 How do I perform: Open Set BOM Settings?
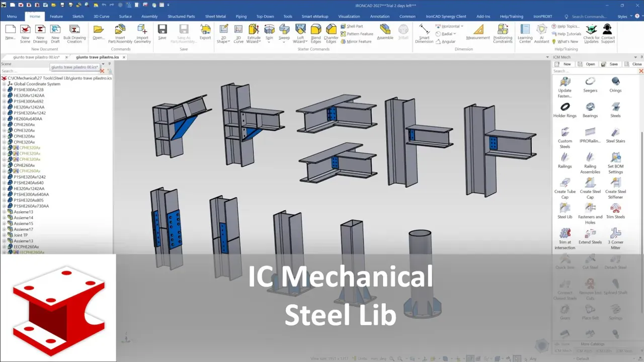point(615,163)
